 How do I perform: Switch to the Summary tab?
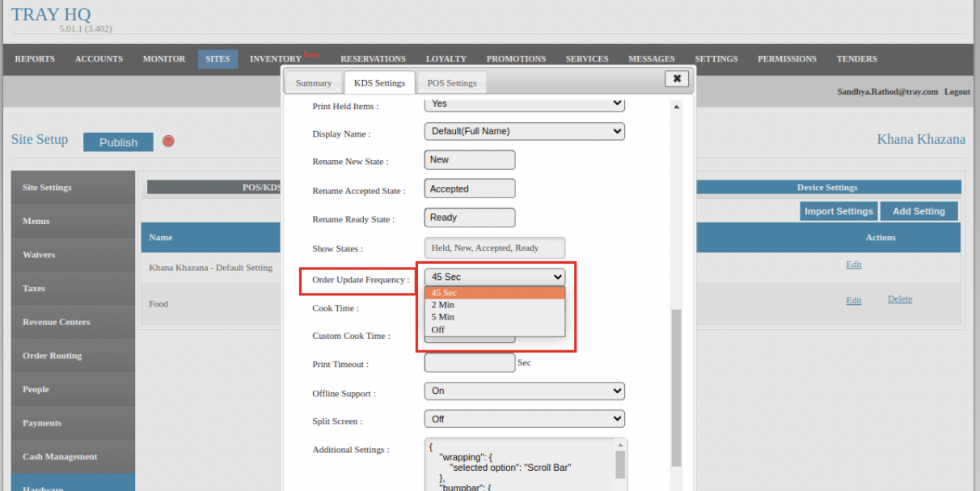pyautogui.click(x=313, y=83)
